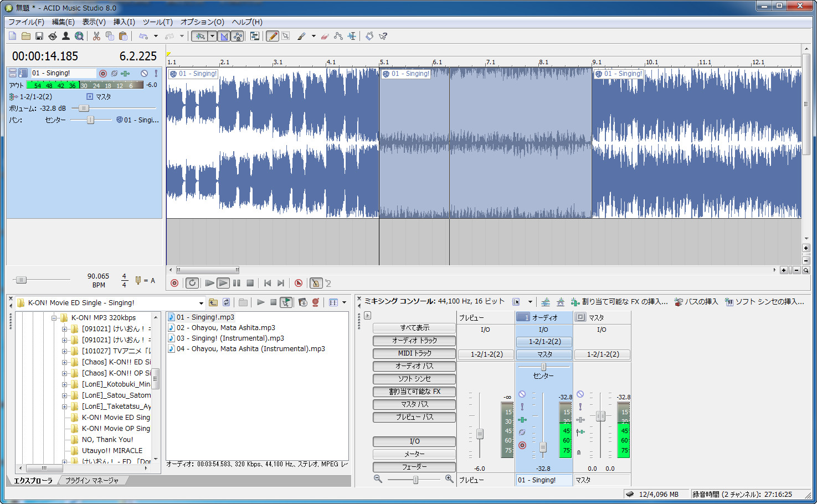The width and height of the screenshot is (817, 504).
Task: Click the Copy icon in the toolbar
Action: pos(110,36)
